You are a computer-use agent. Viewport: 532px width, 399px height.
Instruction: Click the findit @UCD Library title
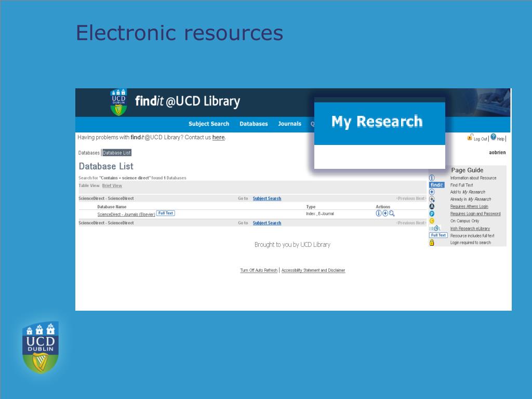pyautogui.click(x=187, y=101)
